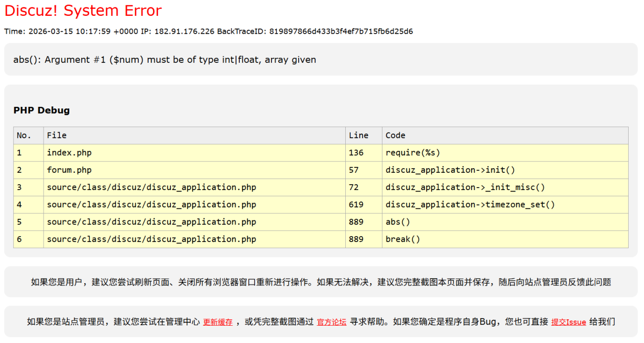Click line number 57 cell
The height and width of the screenshot is (343, 644).
point(364,170)
